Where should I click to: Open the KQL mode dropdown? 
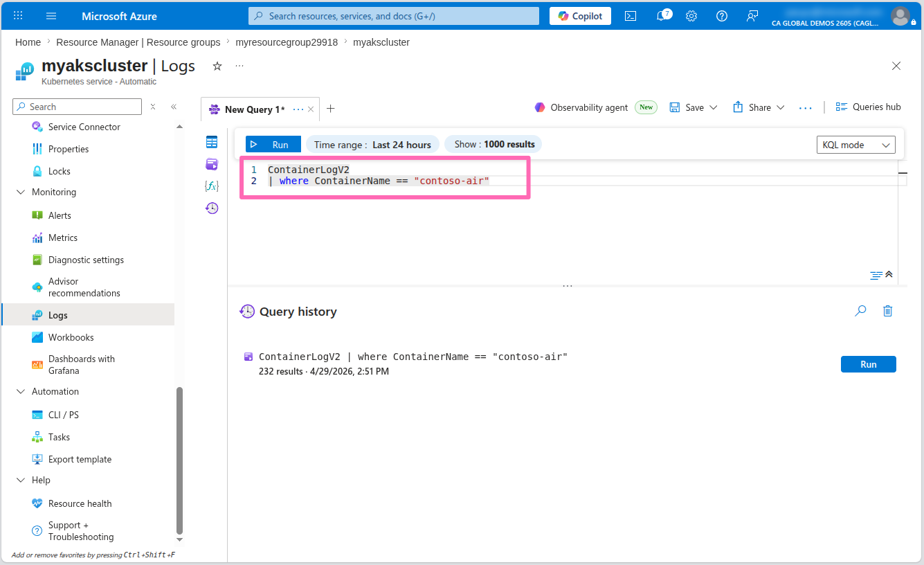click(856, 145)
